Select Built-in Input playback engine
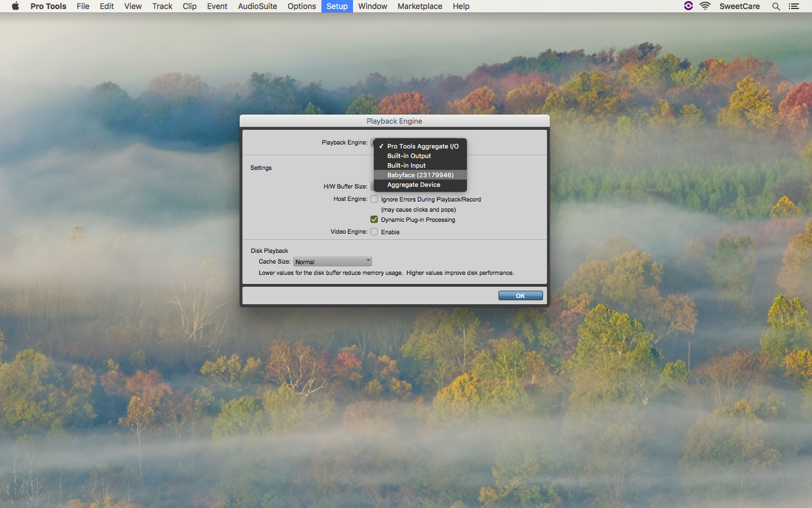 point(406,165)
